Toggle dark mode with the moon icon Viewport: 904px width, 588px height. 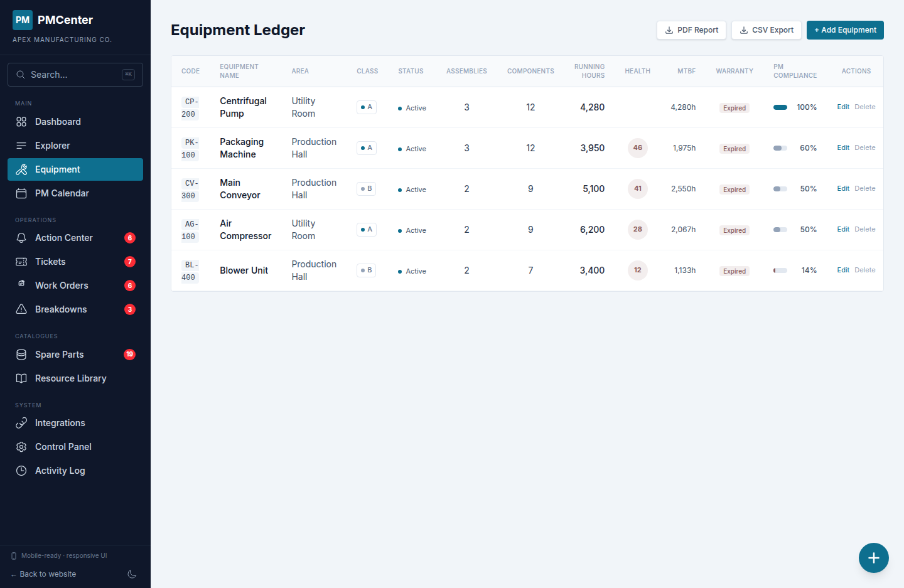pos(132,574)
